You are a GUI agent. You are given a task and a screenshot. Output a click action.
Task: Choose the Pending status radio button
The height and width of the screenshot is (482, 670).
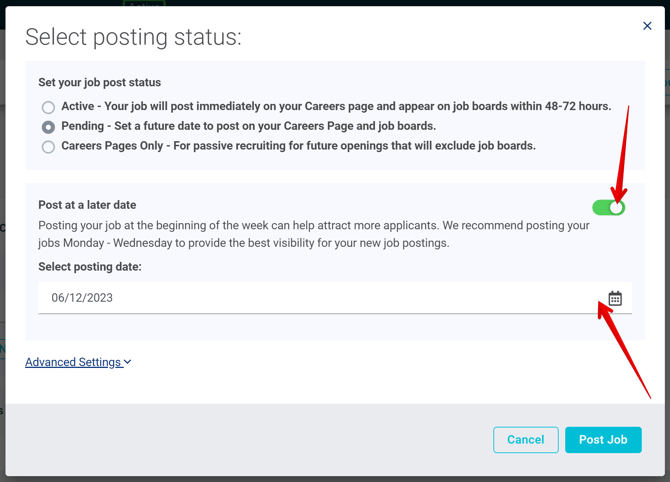pos(48,127)
